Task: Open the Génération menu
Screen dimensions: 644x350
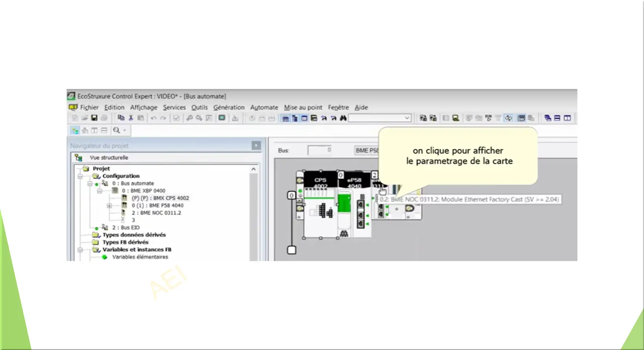Action: 229,108
